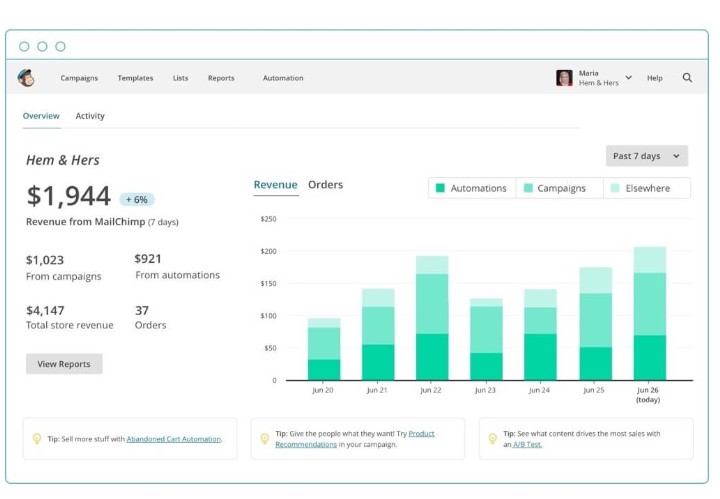Click the $921 From automations value
The image size is (720, 499).
tap(147, 259)
